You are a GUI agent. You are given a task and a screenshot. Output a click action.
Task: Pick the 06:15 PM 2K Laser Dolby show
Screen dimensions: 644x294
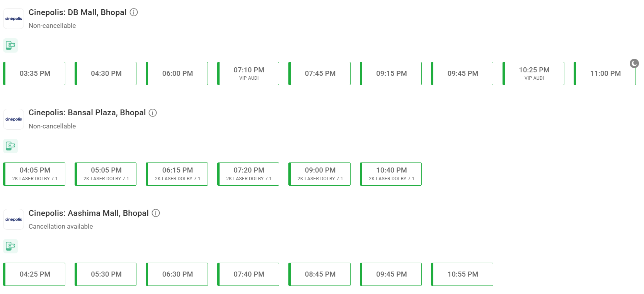(x=177, y=174)
